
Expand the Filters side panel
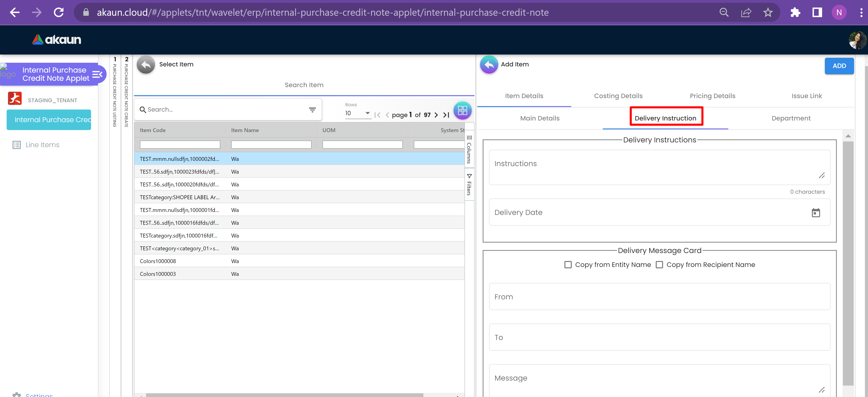[469, 185]
